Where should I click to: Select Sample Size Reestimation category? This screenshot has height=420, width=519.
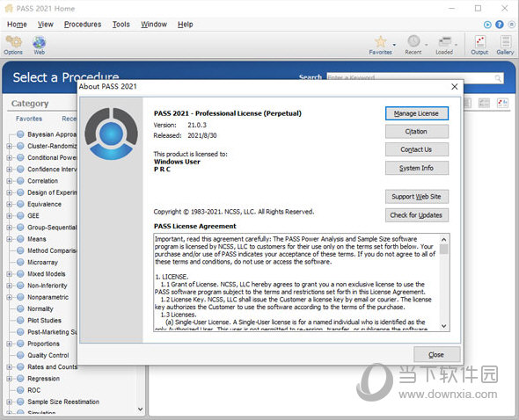coord(63,402)
